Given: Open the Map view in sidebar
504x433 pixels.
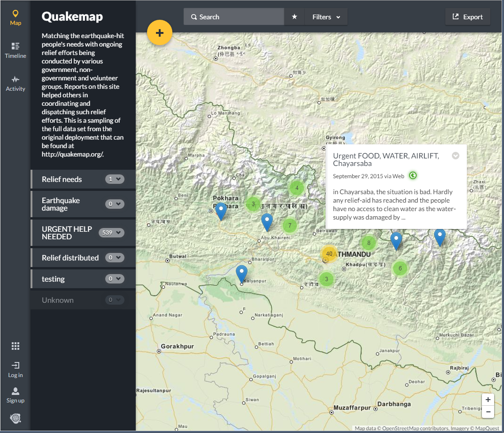Looking at the screenshot, I should coord(15,18).
